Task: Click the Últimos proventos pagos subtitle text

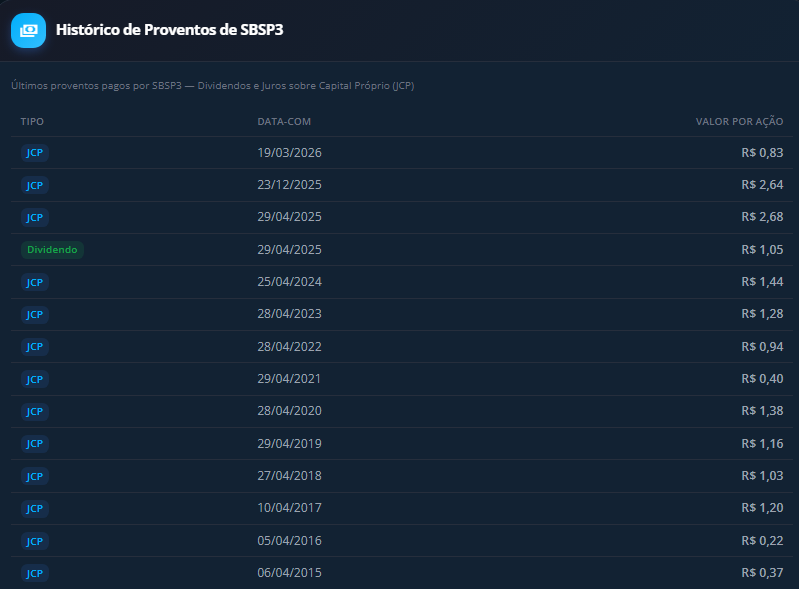Action: [x=212, y=86]
